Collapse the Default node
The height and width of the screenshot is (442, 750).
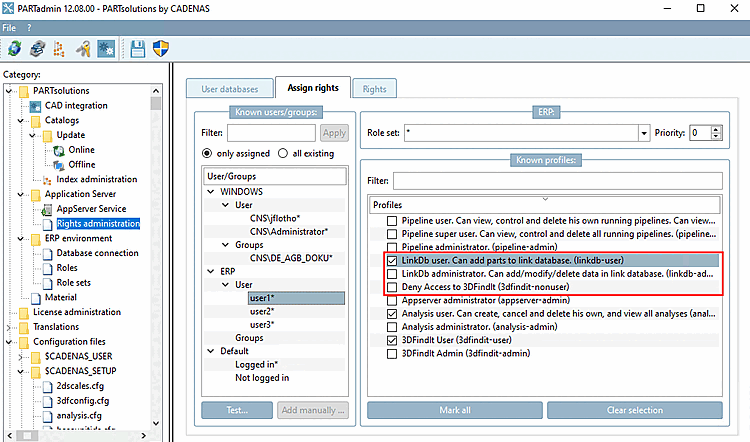[210, 351]
